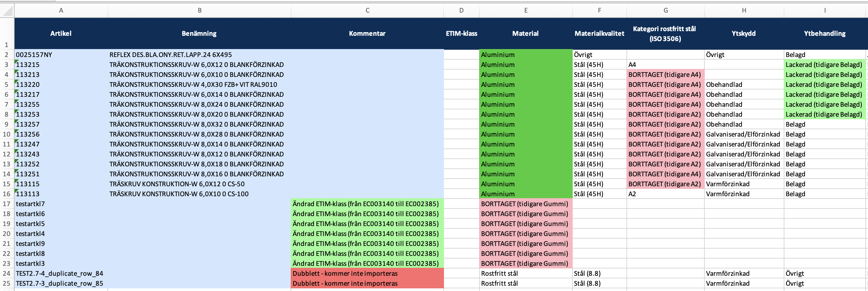
Task: Select column C header
Action: pyautogui.click(x=367, y=10)
